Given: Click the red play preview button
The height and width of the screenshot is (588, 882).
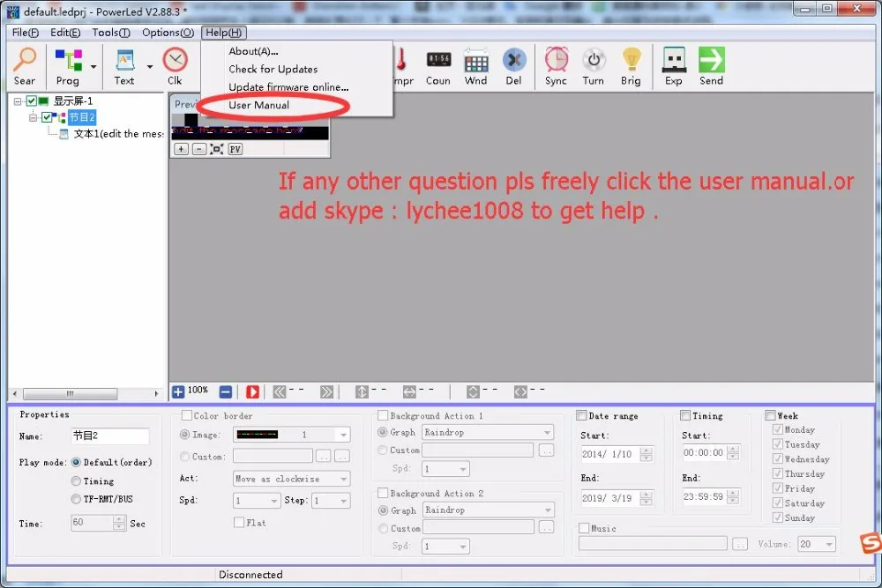Looking at the screenshot, I should click(x=252, y=391).
